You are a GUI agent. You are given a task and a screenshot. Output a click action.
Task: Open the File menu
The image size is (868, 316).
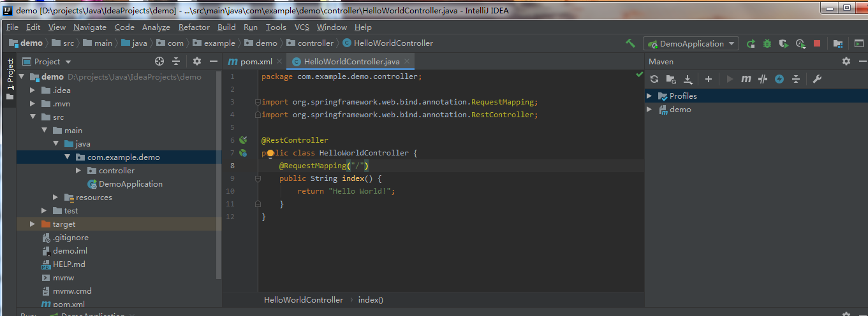[13, 27]
